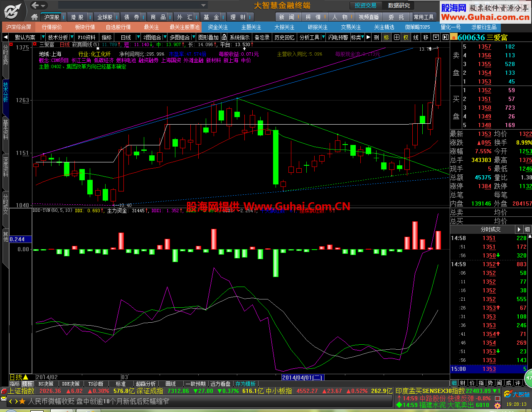
Task: Click the star icon in the news ticker
Action: [22, 401]
